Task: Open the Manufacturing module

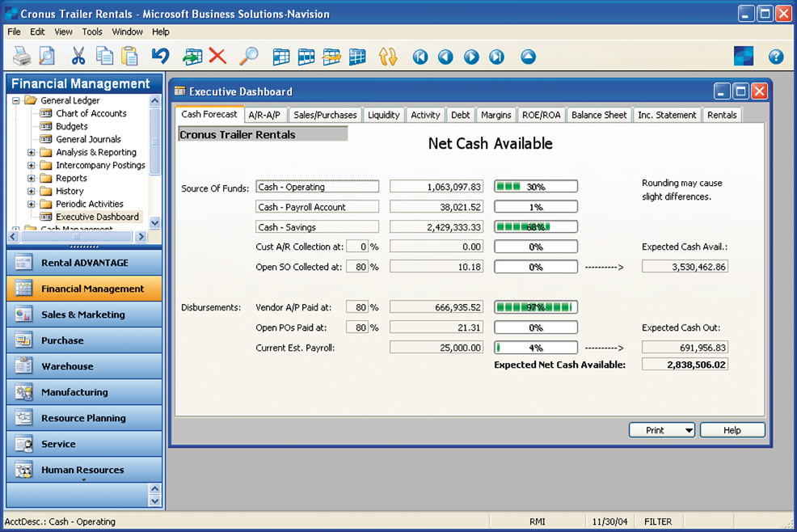Action: tap(84, 392)
